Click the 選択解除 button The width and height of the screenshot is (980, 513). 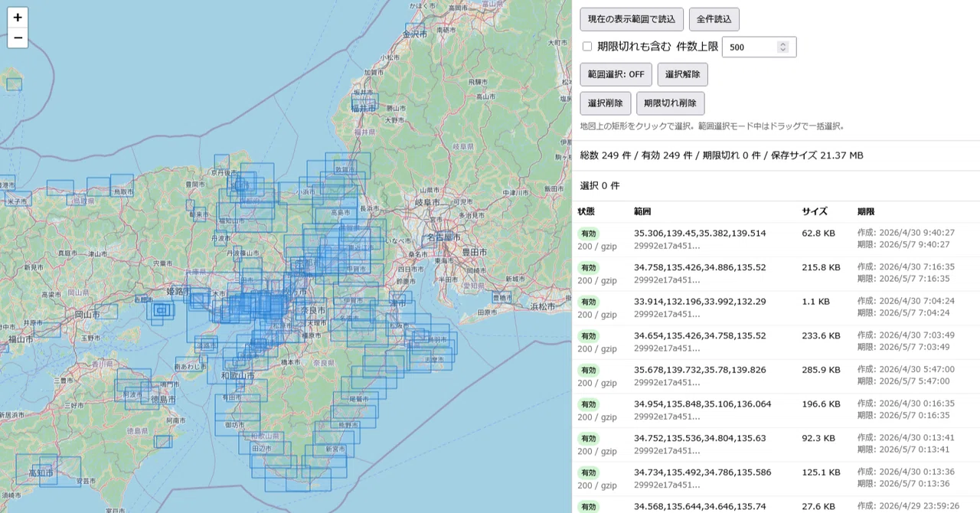click(683, 74)
